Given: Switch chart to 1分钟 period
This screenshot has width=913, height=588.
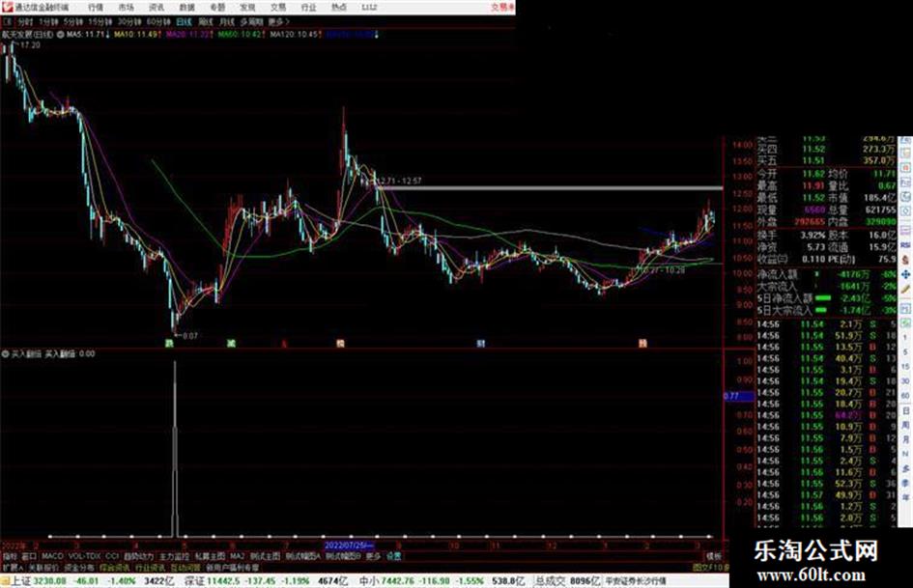Looking at the screenshot, I should [48, 21].
